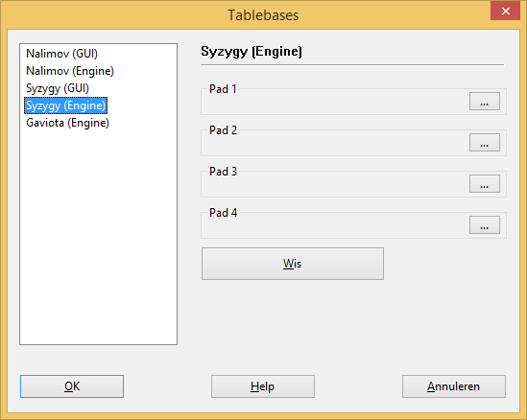Click the highlighted Syzygy (Engine) entry
This screenshot has width=527, height=420.
[x=65, y=105]
